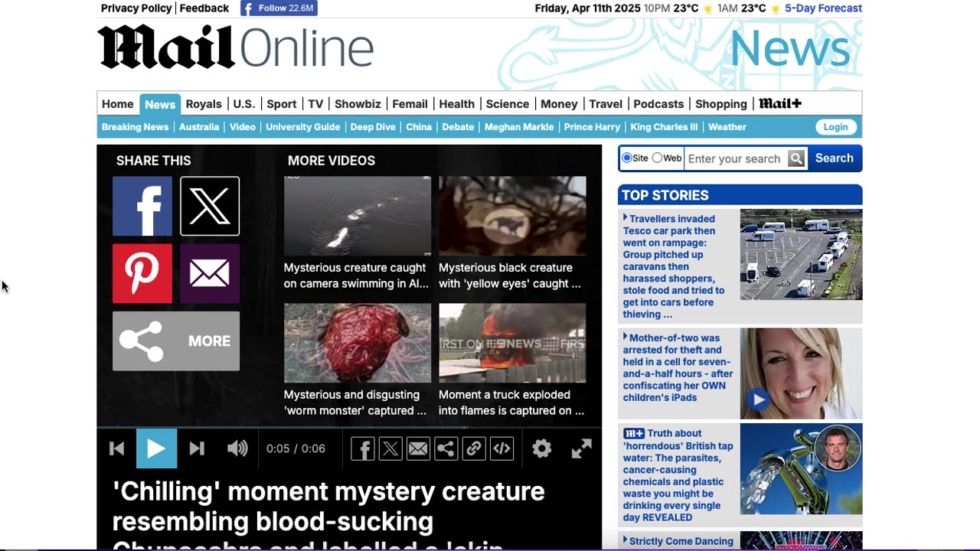Click Facebook icon in player control bar
Viewport: 980px width, 551px height.
click(x=363, y=448)
